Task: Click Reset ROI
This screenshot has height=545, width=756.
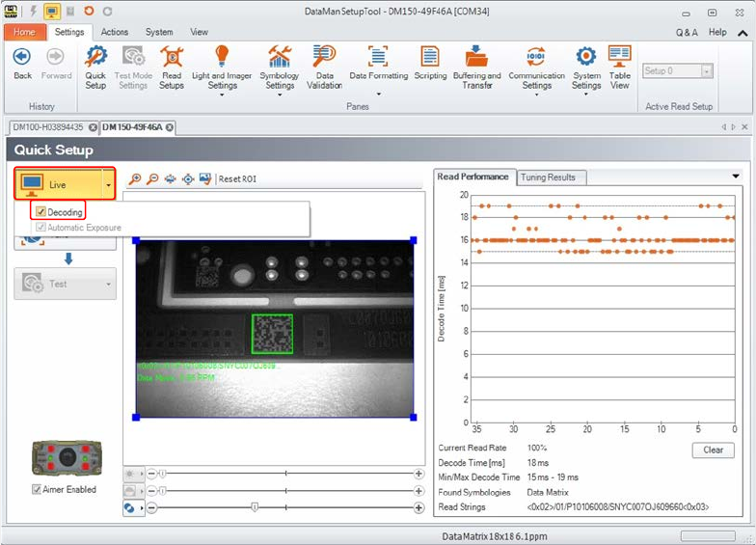Action: point(237,178)
